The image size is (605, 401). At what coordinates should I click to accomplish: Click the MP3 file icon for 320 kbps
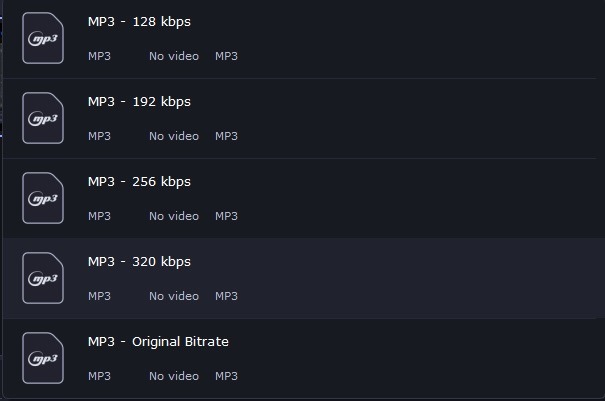point(43,278)
